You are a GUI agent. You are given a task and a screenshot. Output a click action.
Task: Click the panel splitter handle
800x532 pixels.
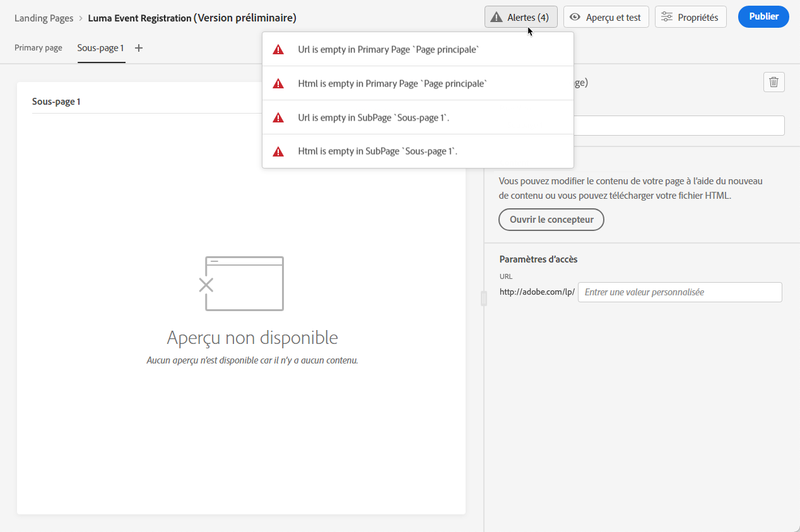coord(484,298)
